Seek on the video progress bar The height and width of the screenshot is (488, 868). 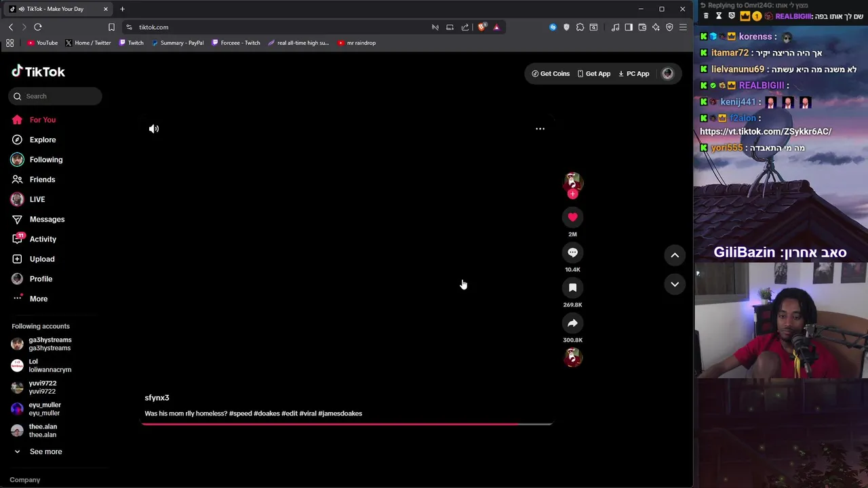(347, 424)
